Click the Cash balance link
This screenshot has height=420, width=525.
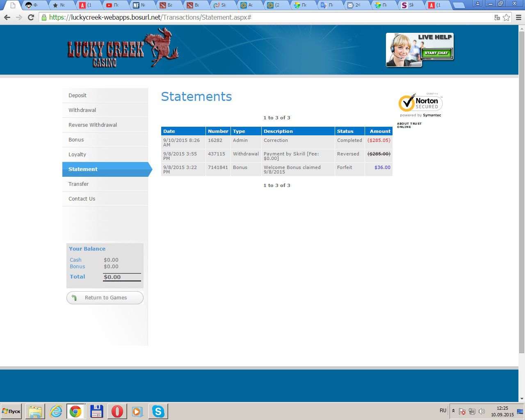75,260
